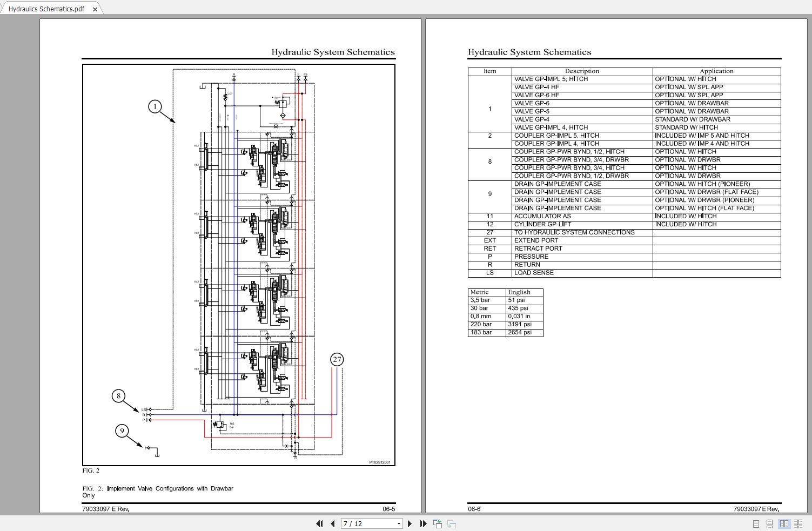
Task: Click the ACCUMULATOR AS table row
Action: 542,216
